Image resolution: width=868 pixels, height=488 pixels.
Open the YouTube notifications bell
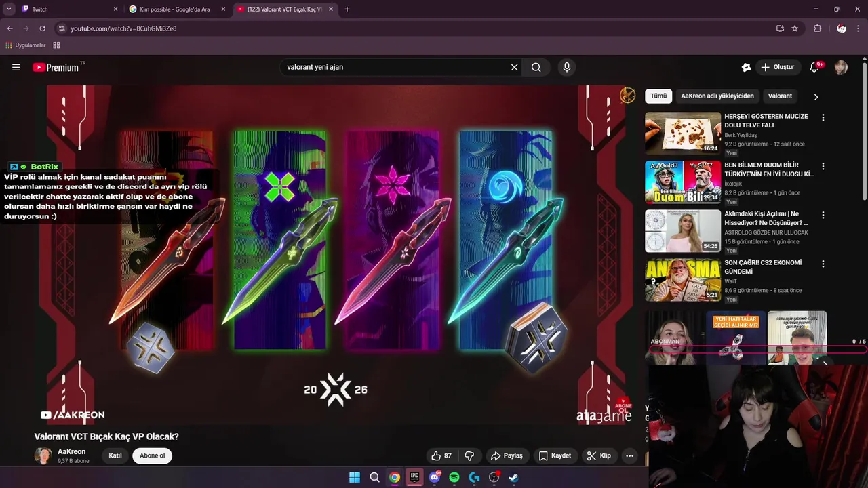(814, 67)
